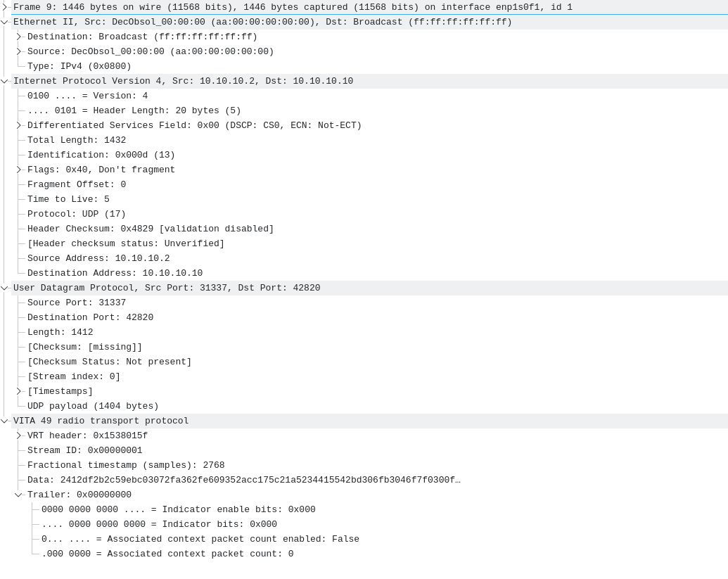728x579 pixels.
Task: Select the Type: IPv4 (0x0800) row
Action: (x=79, y=66)
